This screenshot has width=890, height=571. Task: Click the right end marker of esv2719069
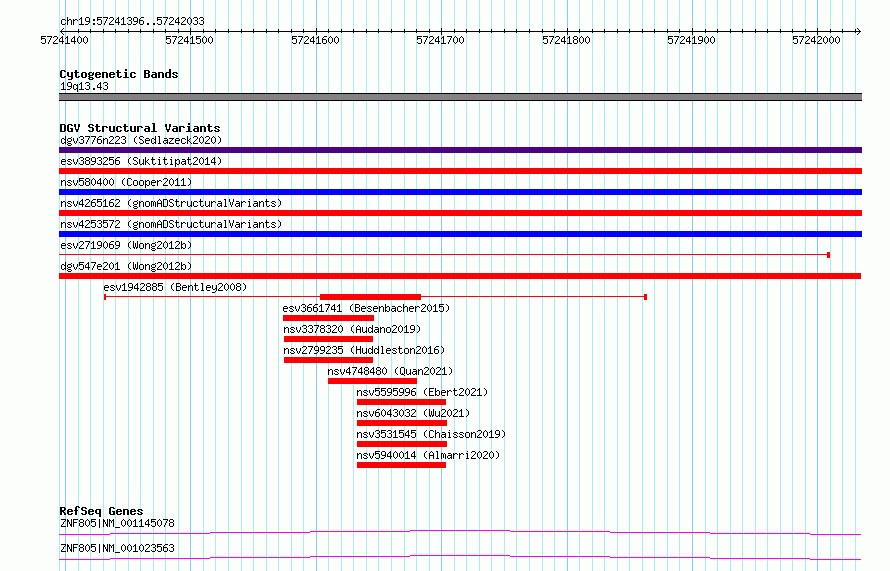pyautogui.click(x=829, y=255)
